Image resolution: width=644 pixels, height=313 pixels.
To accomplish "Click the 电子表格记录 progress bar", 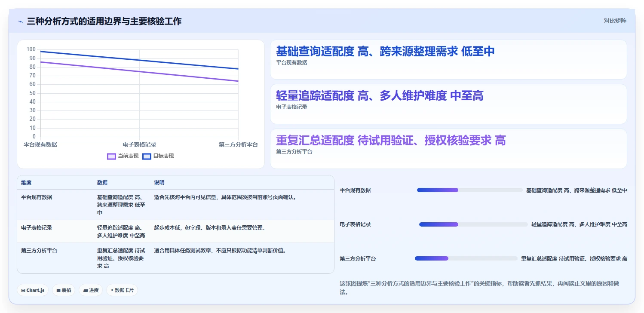I will coord(473,224).
